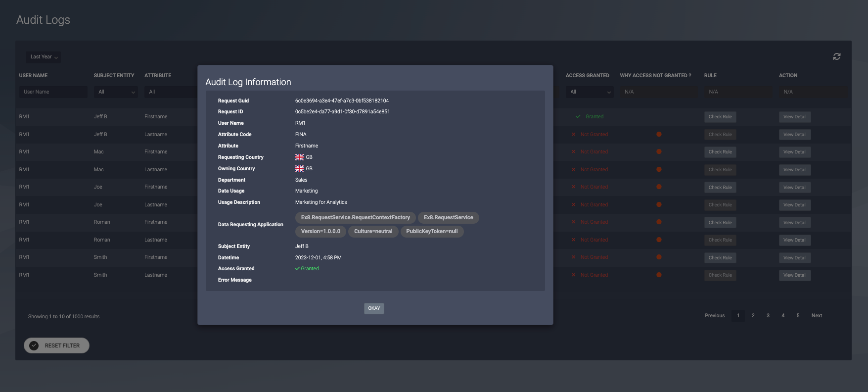This screenshot has height=392, width=868.
Task: Click the red warning icon in last row
Action: (x=659, y=275)
